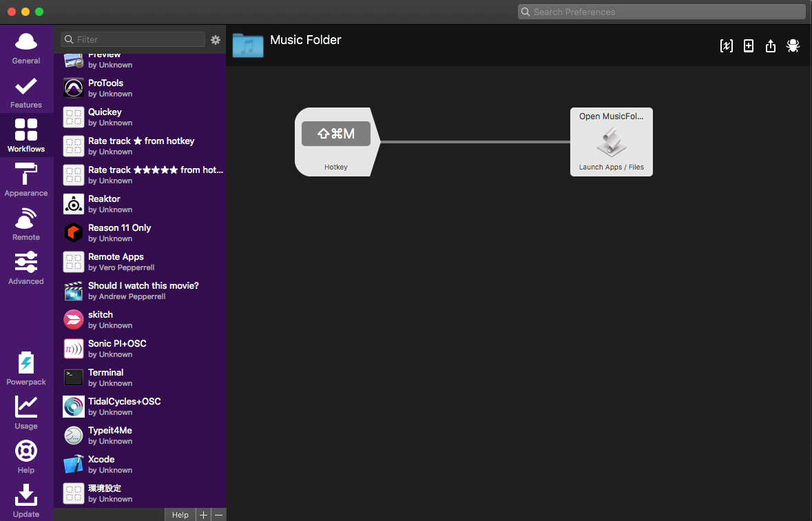Open the Features section

tap(26, 92)
